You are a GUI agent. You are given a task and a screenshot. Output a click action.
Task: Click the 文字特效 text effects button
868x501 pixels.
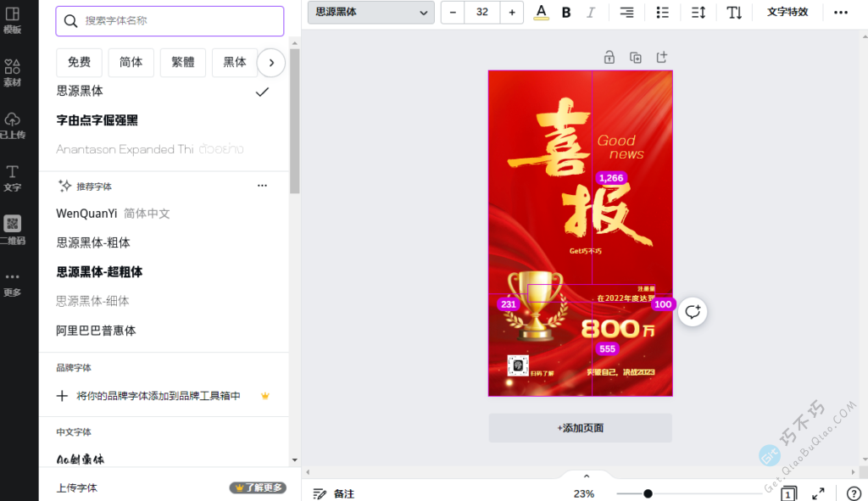(x=787, y=12)
